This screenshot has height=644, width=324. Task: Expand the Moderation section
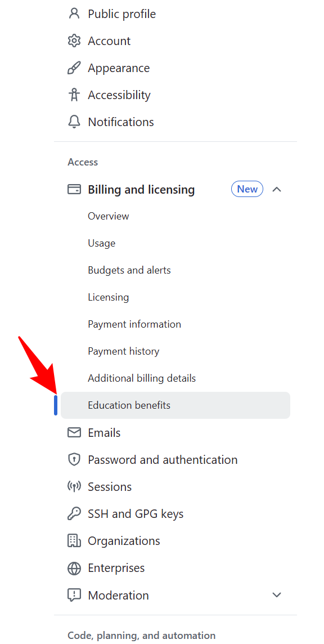click(x=277, y=594)
